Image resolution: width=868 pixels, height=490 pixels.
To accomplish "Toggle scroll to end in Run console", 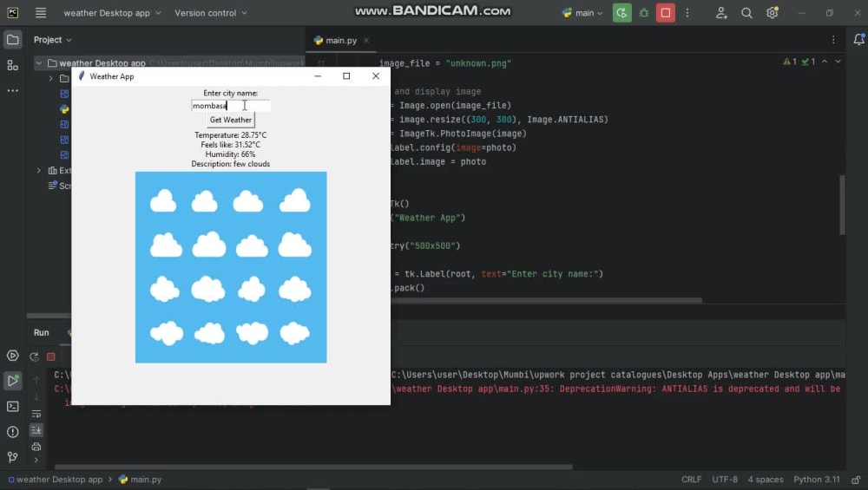I will (36, 429).
